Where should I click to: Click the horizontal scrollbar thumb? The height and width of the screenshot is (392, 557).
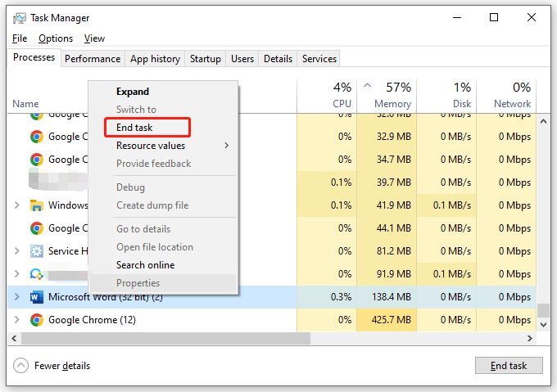(164, 337)
